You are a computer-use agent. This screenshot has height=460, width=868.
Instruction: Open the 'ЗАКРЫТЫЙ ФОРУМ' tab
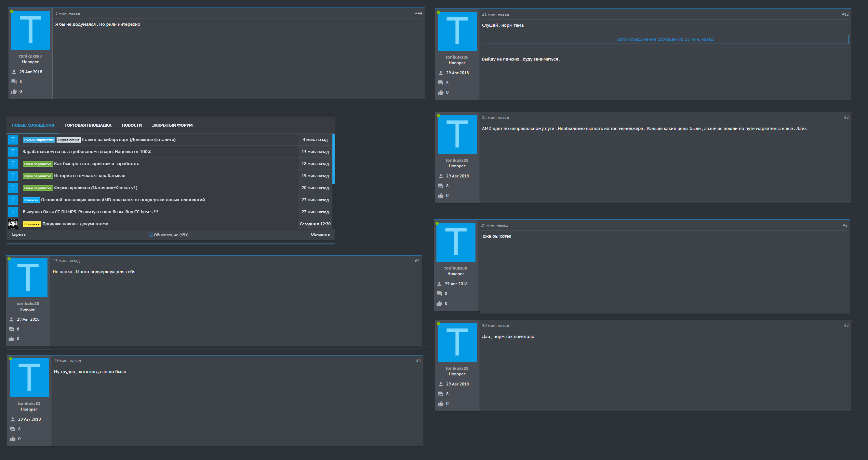coord(172,125)
